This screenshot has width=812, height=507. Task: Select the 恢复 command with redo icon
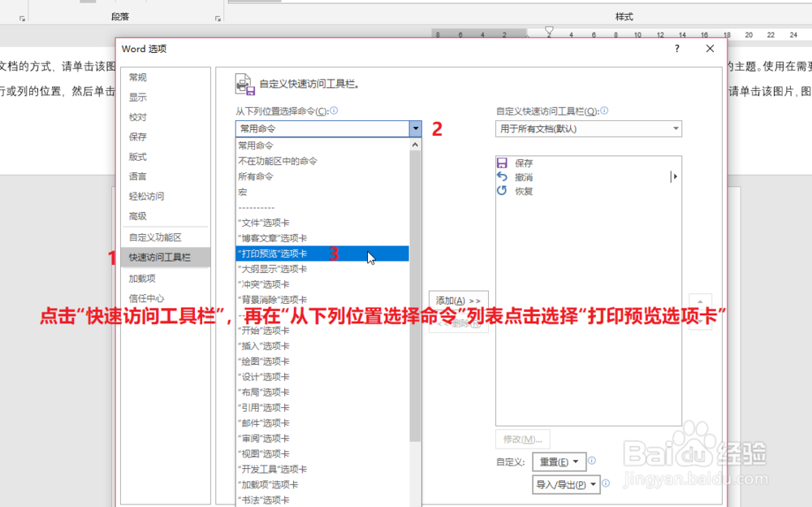(588, 191)
